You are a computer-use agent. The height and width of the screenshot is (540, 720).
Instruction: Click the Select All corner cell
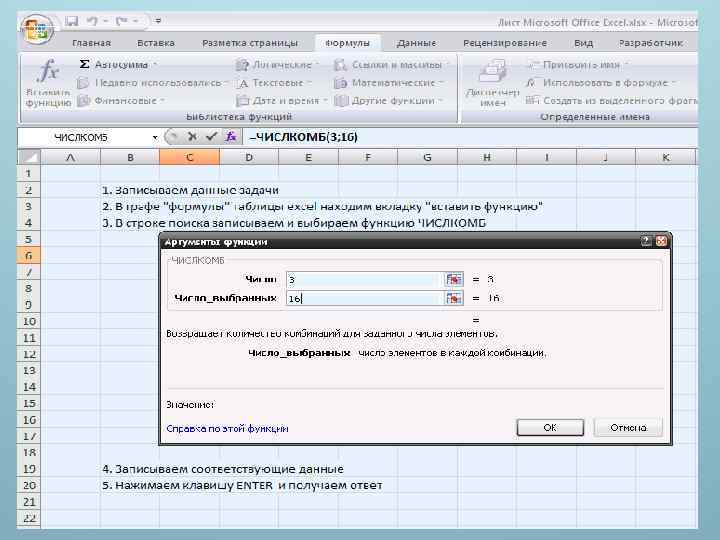[x=29, y=158]
